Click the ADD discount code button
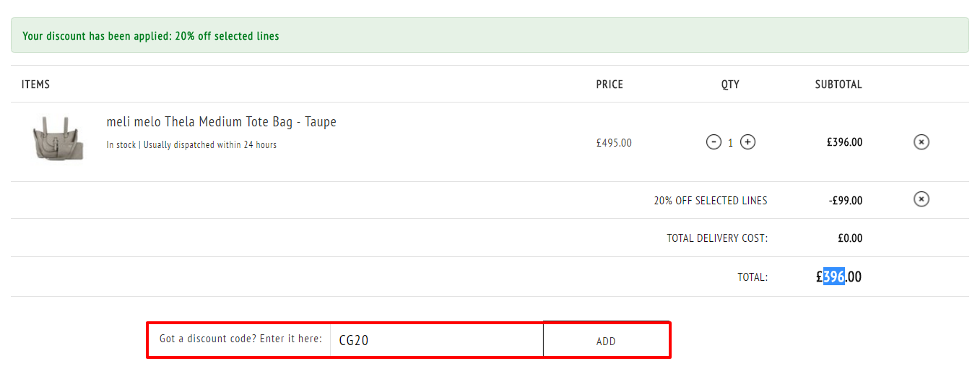The image size is (980, 374). pos(606,340)
